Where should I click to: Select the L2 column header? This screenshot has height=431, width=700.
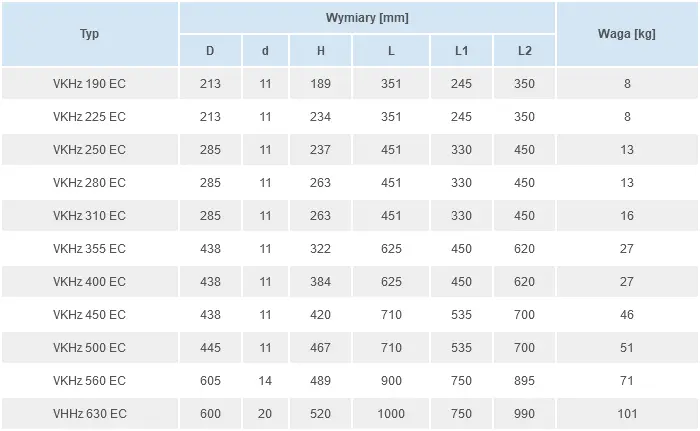point(524,51)
